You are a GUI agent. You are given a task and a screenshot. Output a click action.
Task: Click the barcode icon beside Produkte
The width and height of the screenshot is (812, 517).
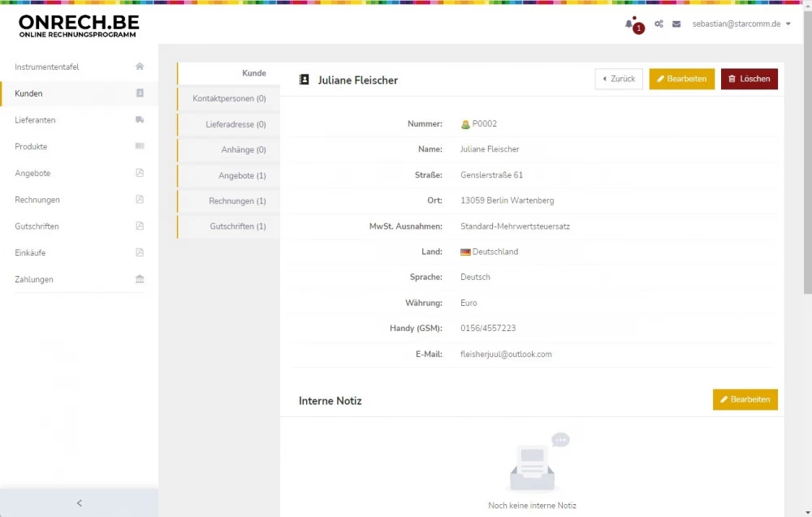(140, 147)
